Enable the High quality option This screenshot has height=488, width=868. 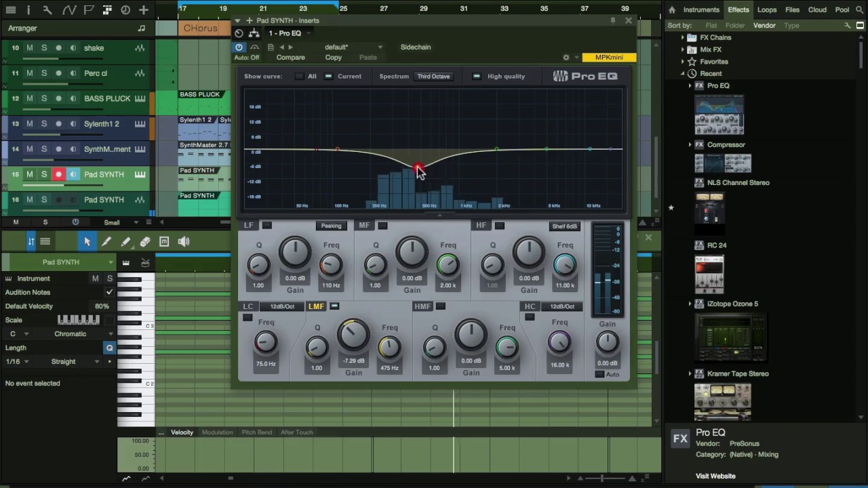477,77
